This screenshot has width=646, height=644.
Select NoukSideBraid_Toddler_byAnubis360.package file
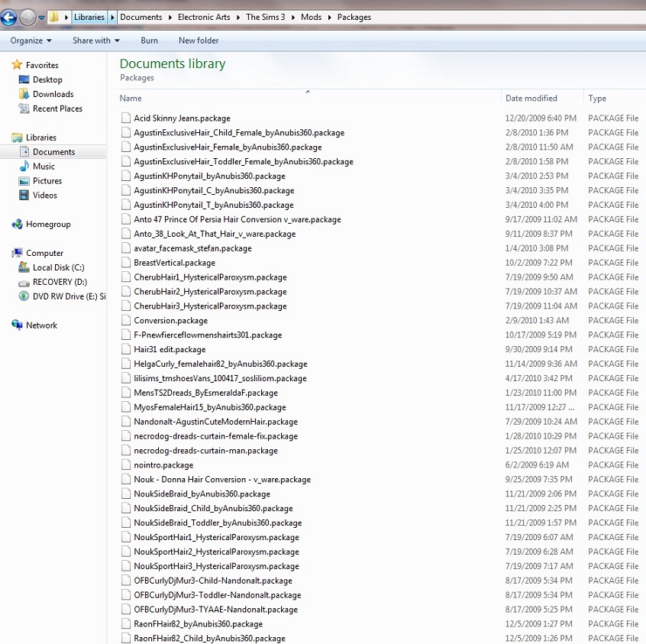click(218, 522)
